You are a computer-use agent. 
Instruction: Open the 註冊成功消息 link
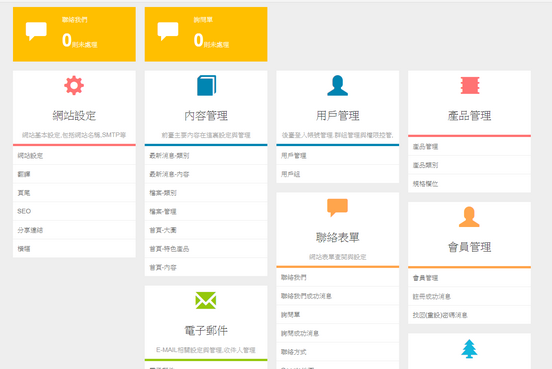432,297
